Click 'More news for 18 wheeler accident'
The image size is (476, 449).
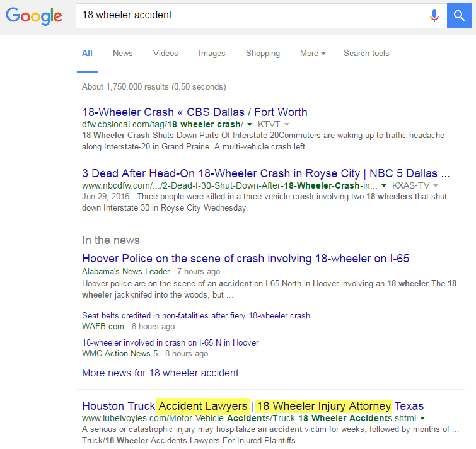pyautogui.click(x=160, y=373)
